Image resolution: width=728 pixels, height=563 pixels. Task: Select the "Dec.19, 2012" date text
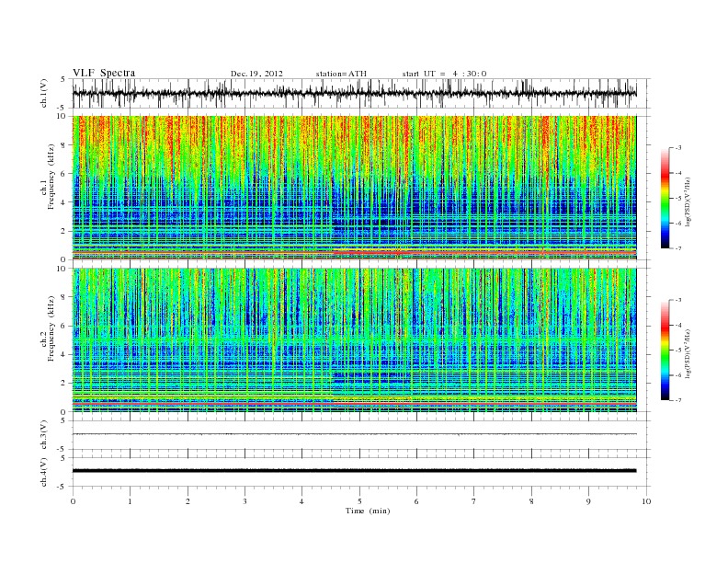pos(256,74)
